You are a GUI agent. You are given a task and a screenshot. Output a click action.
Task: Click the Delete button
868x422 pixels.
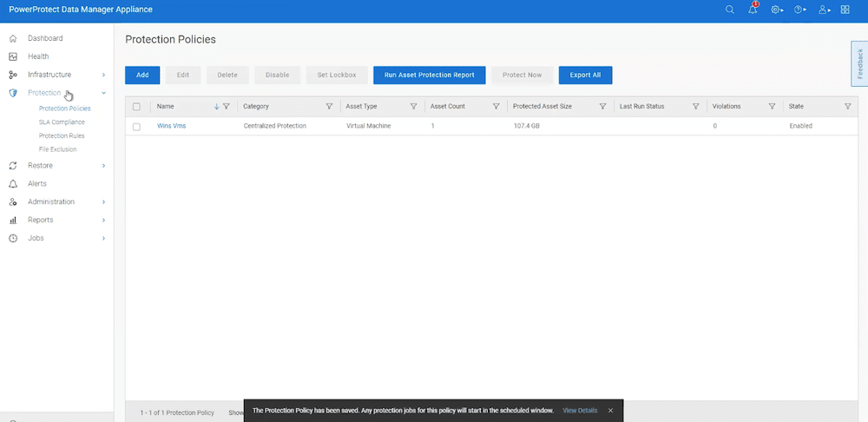click(x=227, y=76)
